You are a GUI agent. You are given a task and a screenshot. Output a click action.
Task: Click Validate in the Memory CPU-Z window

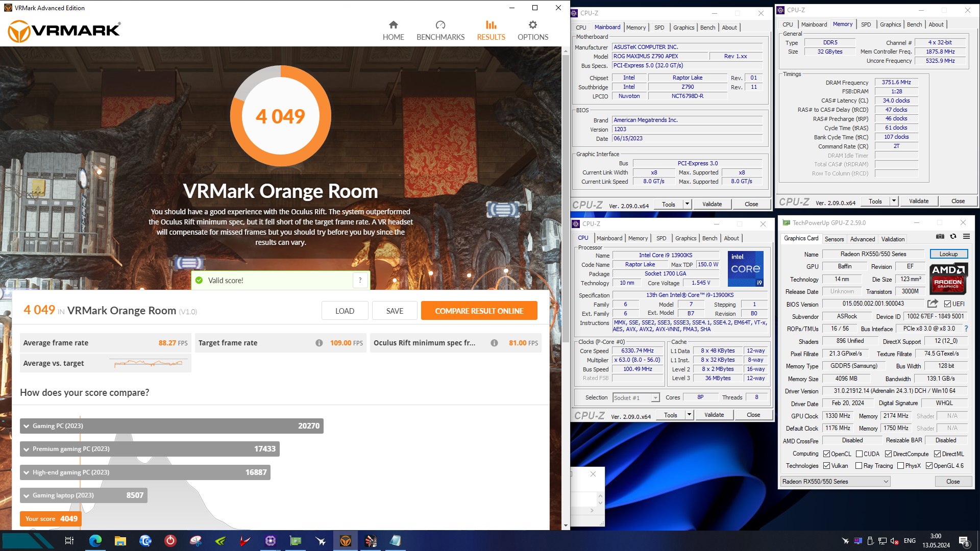[918, 201]
